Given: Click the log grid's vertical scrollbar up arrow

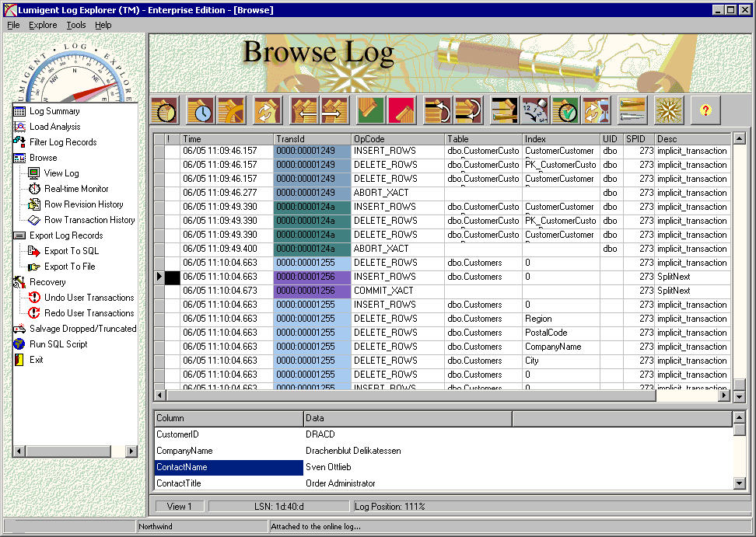Looking at the screenshot, I should pyautogui.click(x=739, y=138).
